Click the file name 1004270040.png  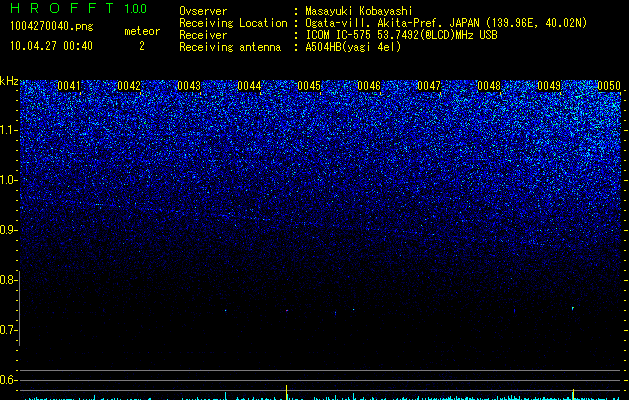point(52,26)
